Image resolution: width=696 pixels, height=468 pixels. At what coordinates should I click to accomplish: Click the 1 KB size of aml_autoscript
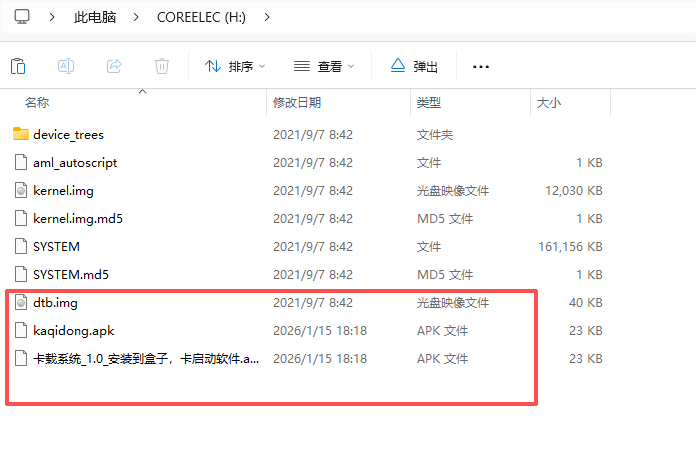coord(589,163)
